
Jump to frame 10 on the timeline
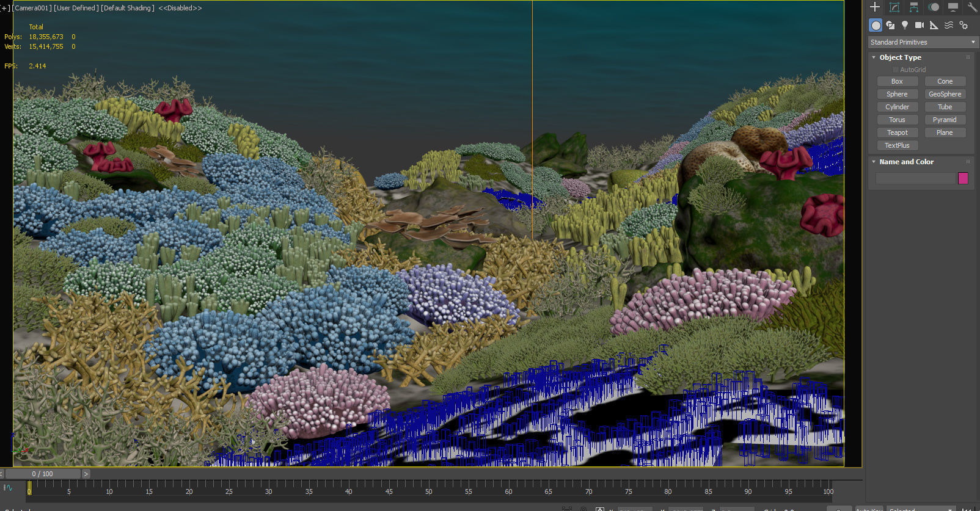[x=109, y=491]
